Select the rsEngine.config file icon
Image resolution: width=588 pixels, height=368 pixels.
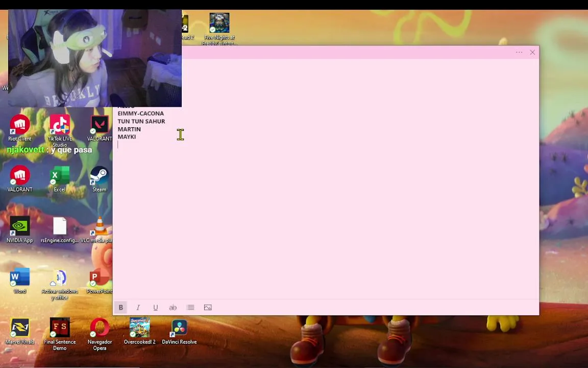pos(60,229)
